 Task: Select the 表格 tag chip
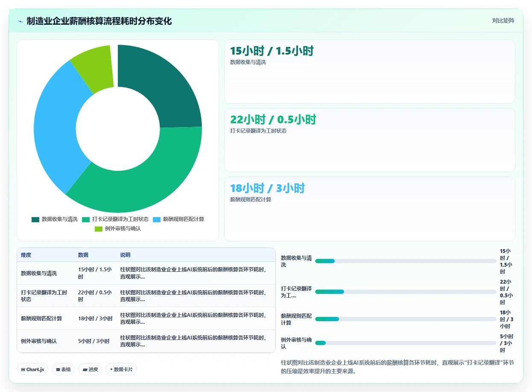pyautogui.click(x=63, y=369)
